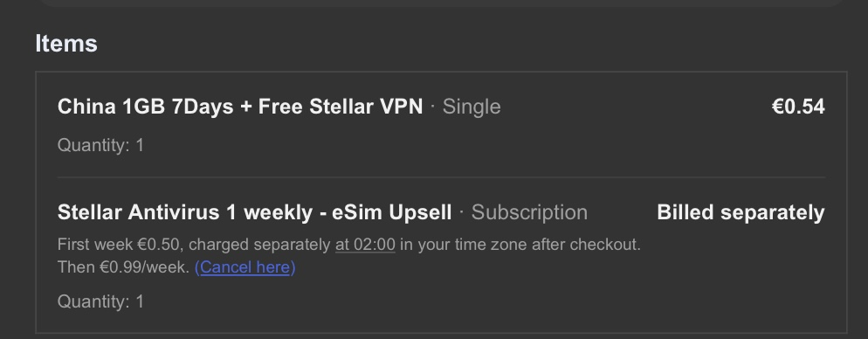Select the Items section heading

[x=66, y=43]
